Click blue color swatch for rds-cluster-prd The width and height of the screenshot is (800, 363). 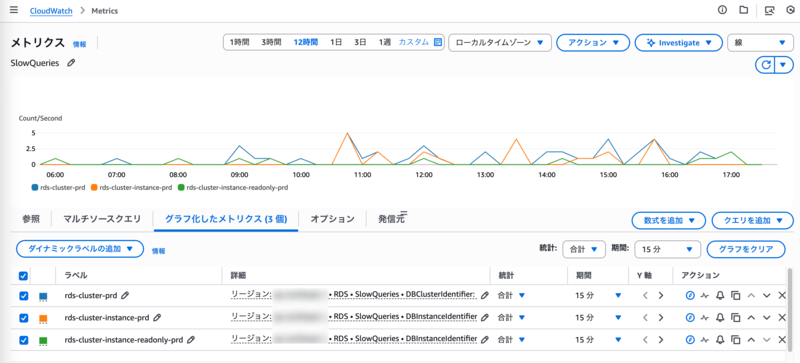[43, 296]
